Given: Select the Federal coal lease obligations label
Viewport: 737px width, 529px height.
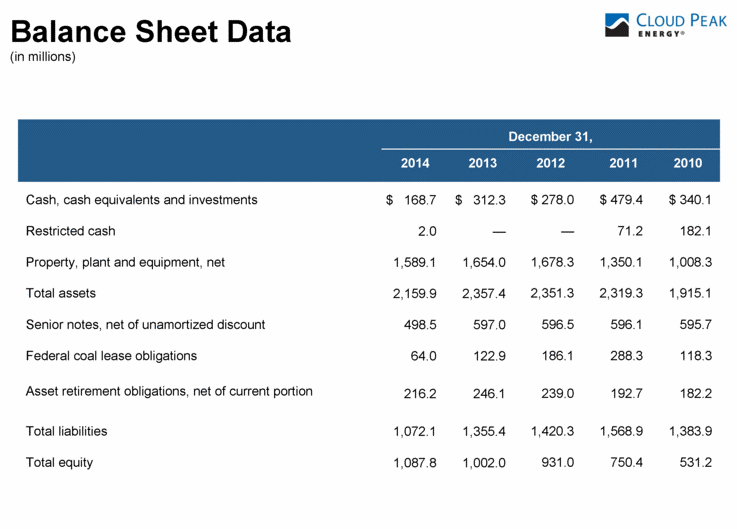Looking at the screenshot, I should pyautogui.click(x=111, y=355).
